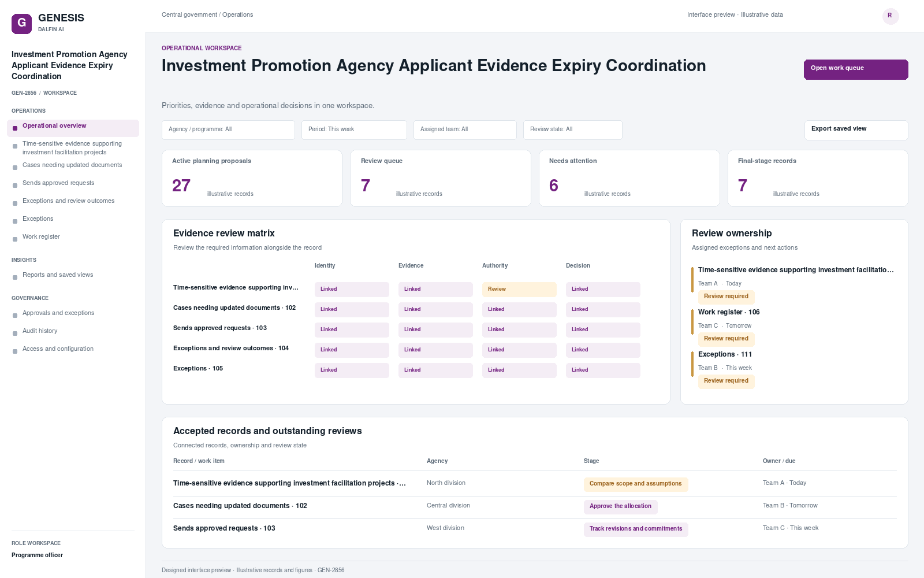
Task: Click the Review queue card
Action: pyautogui.click(x=440, y=178)
